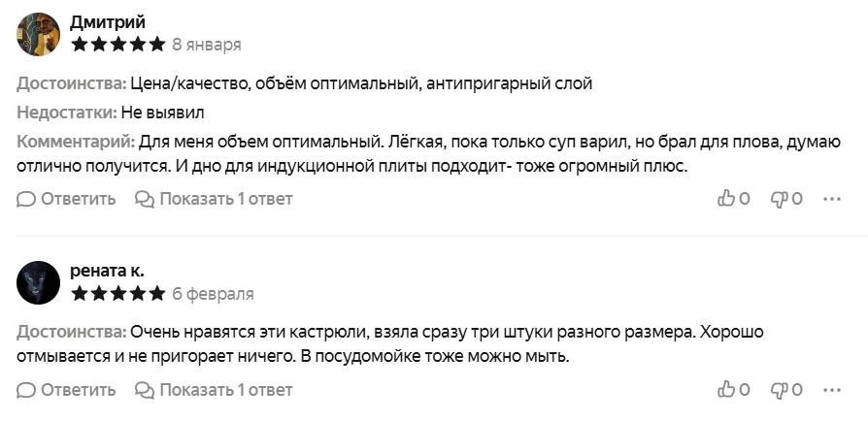Click the '6 февраля' review date
The image size is (868, 421).
[213, 294]
